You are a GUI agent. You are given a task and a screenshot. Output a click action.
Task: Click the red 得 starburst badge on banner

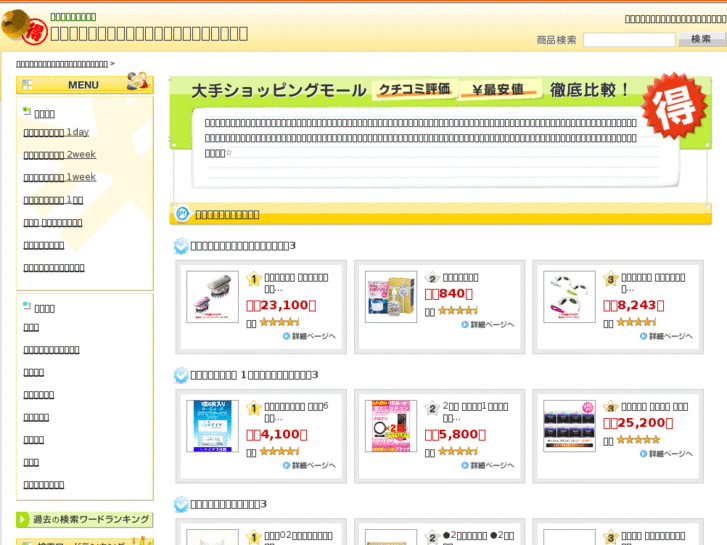(x=675, y=106)
